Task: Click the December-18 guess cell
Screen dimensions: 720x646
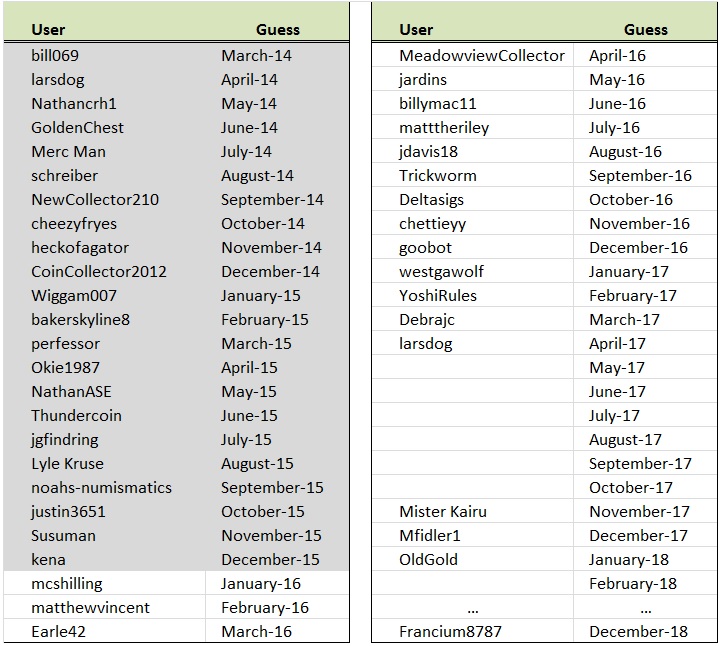Action: (645, 631)
